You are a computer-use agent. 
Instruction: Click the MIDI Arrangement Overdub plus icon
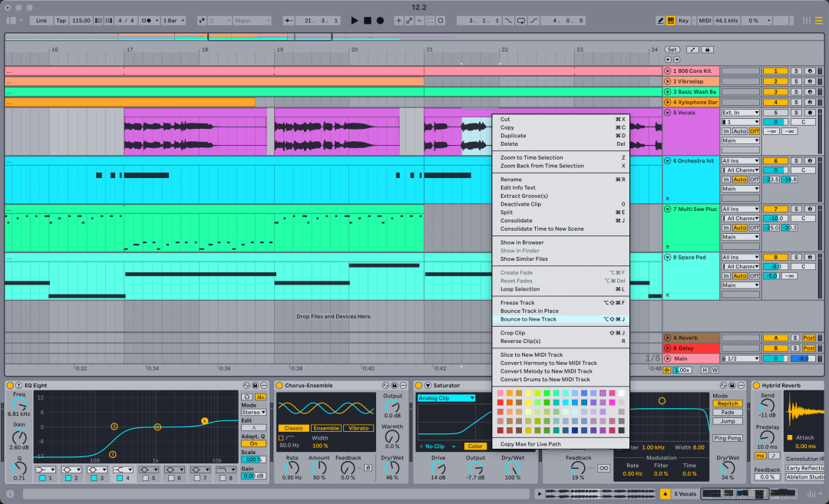coord(398,21)
